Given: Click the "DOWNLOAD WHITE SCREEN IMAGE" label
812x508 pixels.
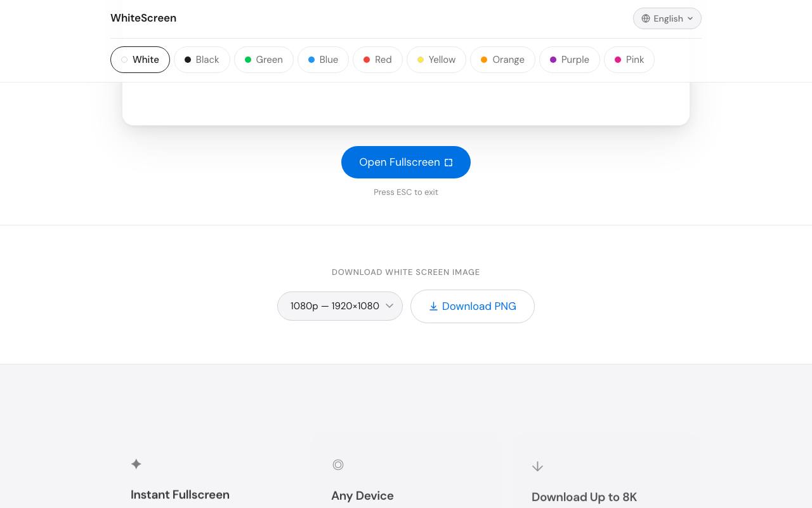Looking at the screenshot, I should coord(406,272).
